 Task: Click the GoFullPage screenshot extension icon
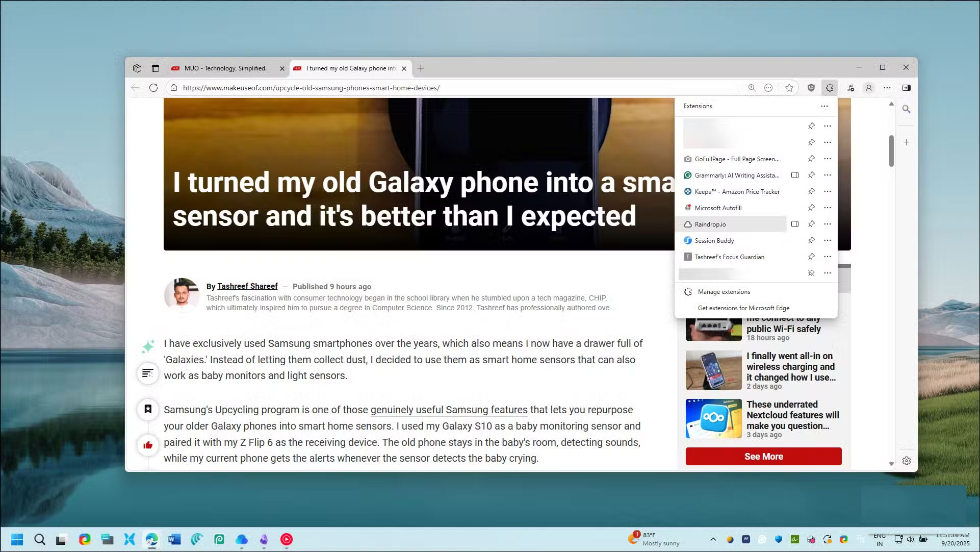[687, 159]
